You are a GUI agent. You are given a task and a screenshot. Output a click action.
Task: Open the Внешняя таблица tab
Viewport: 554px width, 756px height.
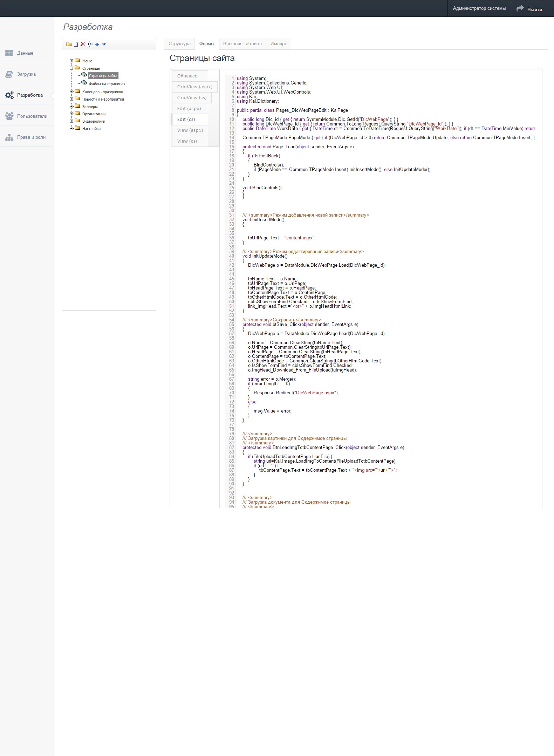coord(242,44)
